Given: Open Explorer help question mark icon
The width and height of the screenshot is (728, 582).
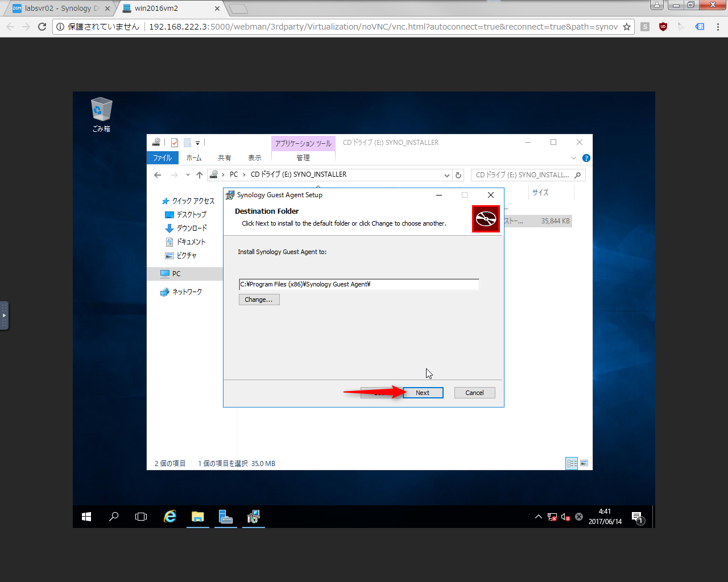Looking at the screenshot, I should (x=586, y=158).
